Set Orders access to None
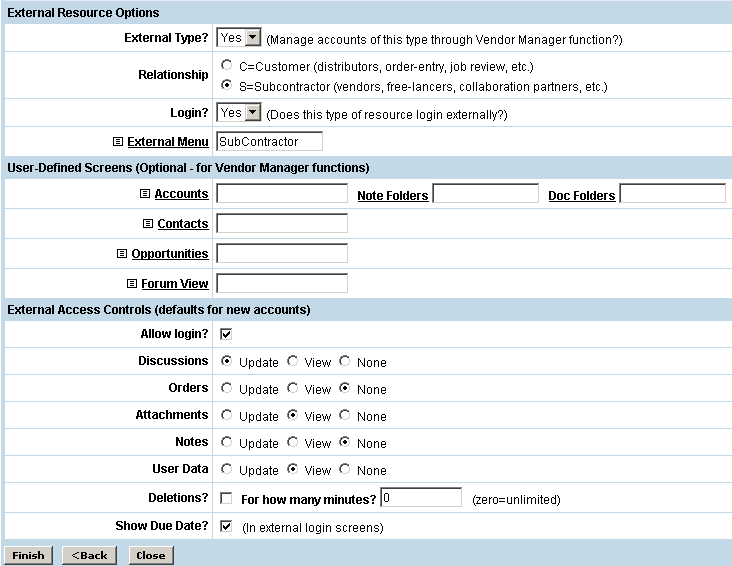The image size is (732, 566). 345,388
